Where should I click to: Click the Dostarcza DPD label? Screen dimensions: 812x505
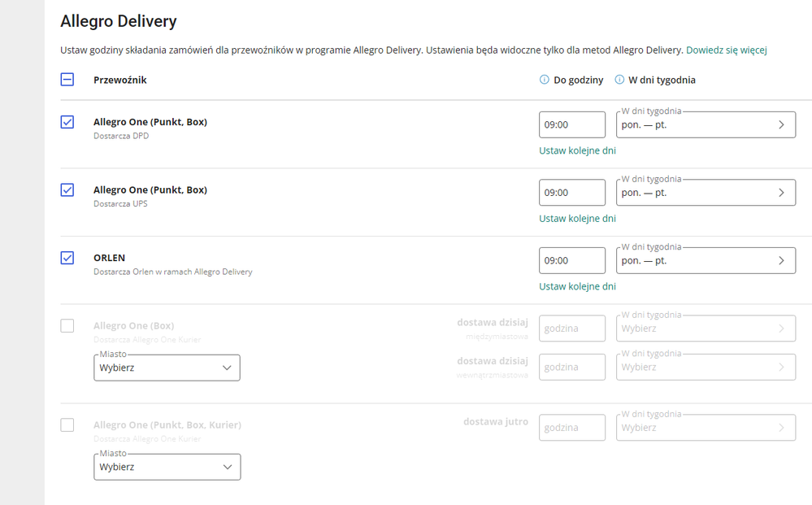121,136
